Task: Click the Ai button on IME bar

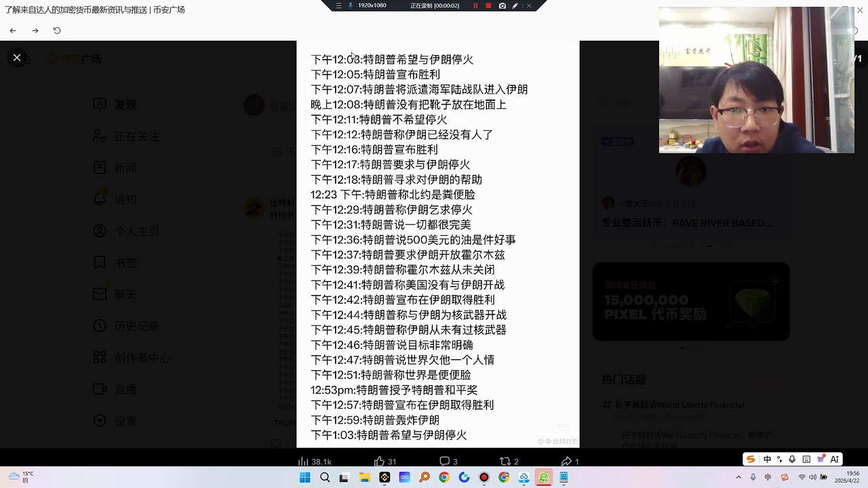Action: [834, 460]
